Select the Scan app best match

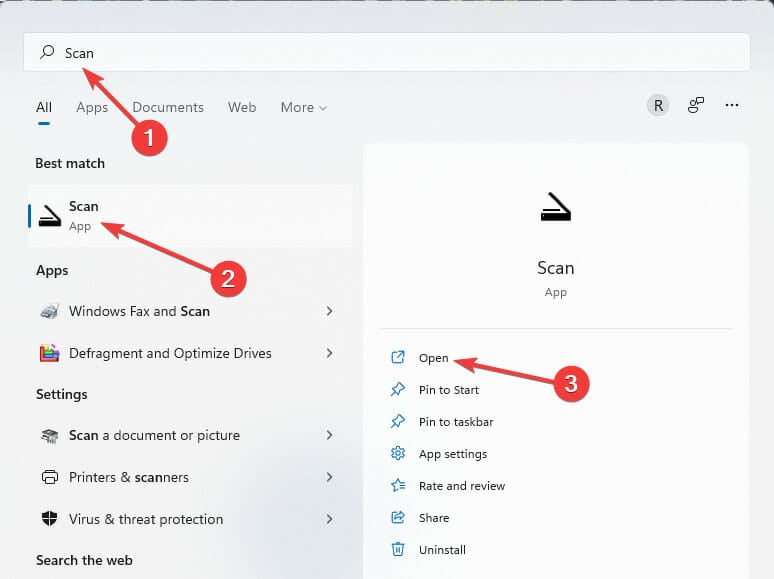point(191,216)
